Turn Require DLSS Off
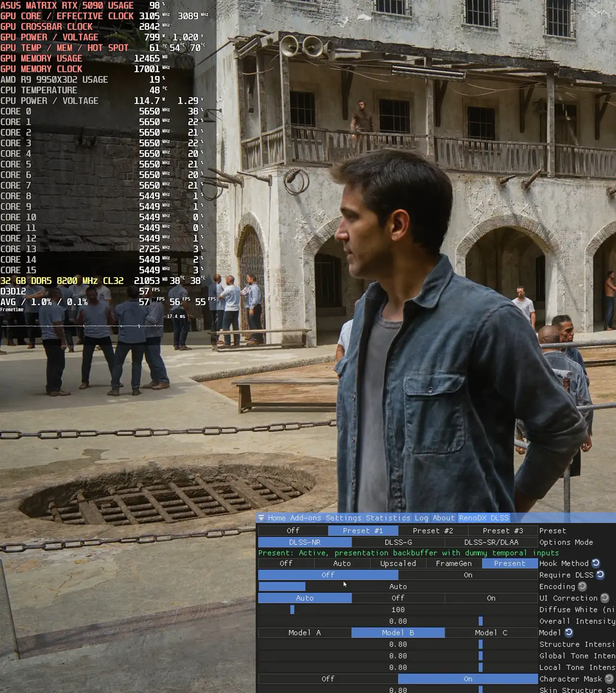The width and height of the screenshot is (616, 693). tap(328, 575)
